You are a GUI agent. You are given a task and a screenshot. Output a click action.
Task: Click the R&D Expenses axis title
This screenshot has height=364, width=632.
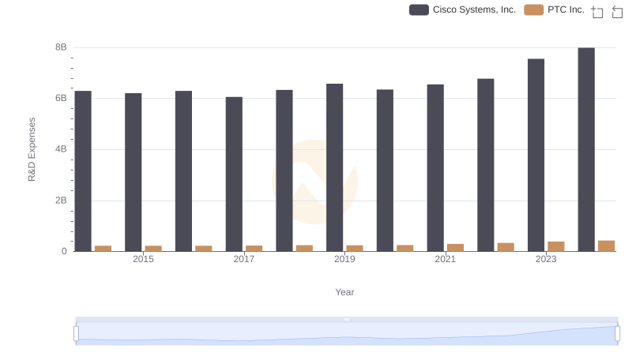[32, 149]
